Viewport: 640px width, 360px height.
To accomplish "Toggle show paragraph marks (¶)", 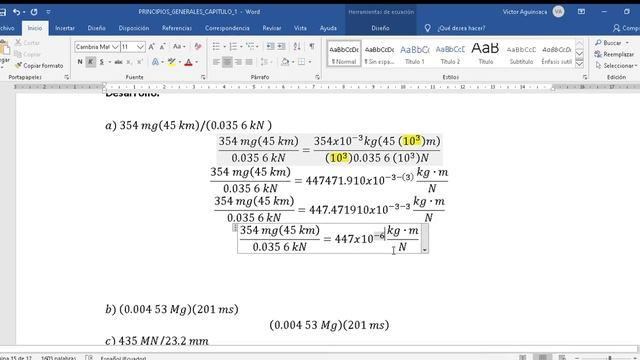I will (x=312, y=47).
